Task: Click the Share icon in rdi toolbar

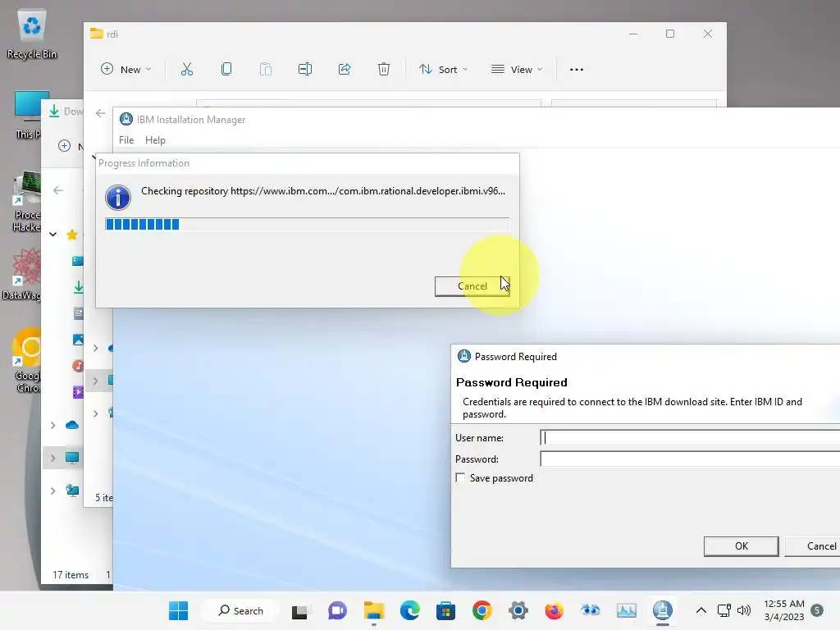Action: 345,69
